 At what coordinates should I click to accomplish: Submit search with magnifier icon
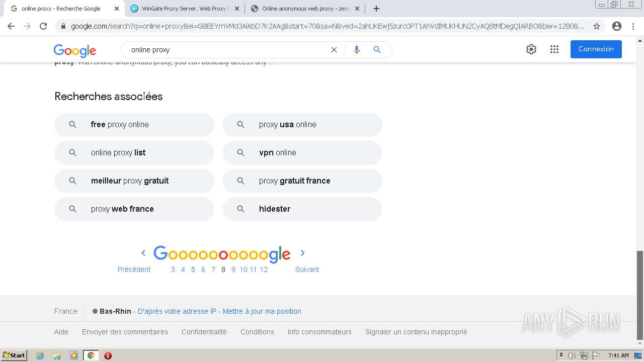point(377,50)
